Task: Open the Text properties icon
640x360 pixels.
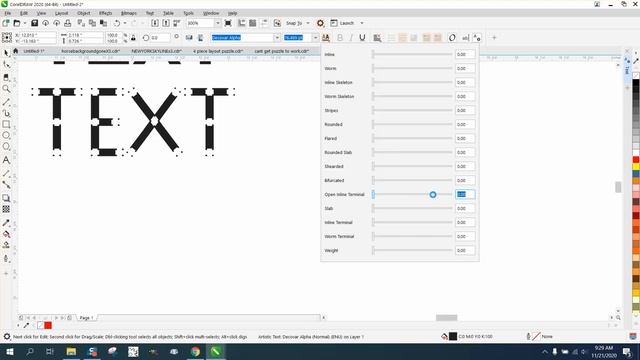Action: [477, 38]
